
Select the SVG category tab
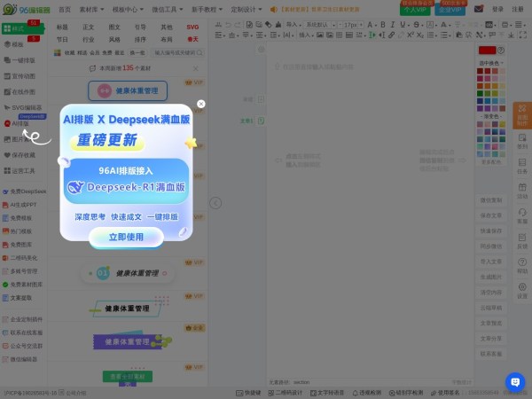[x=192, y=27]
